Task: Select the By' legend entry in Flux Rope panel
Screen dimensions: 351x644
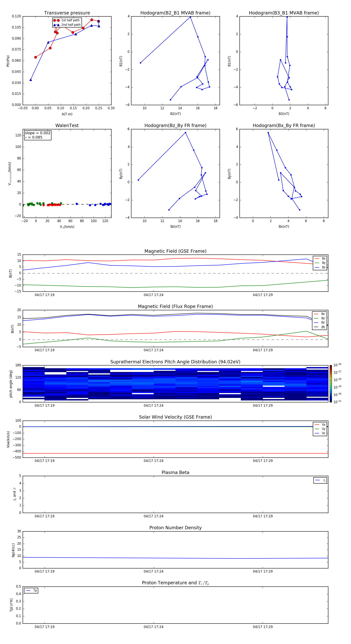Action: coord(320,318)
